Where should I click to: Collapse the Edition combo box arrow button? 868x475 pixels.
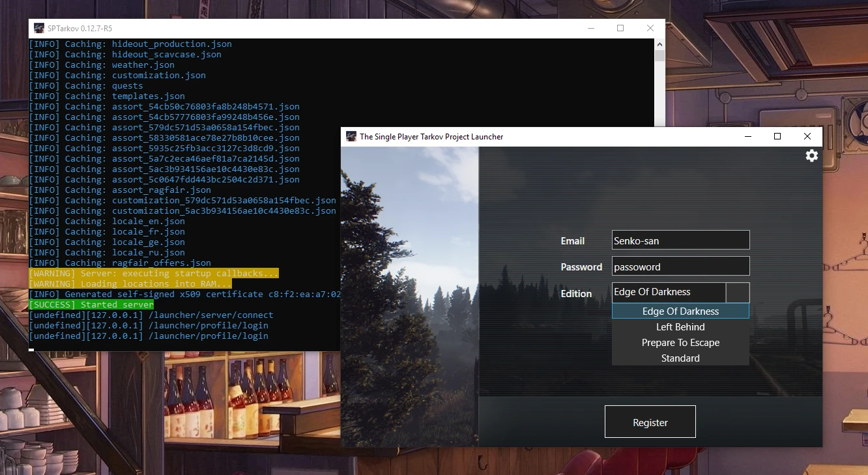(738, 293)
